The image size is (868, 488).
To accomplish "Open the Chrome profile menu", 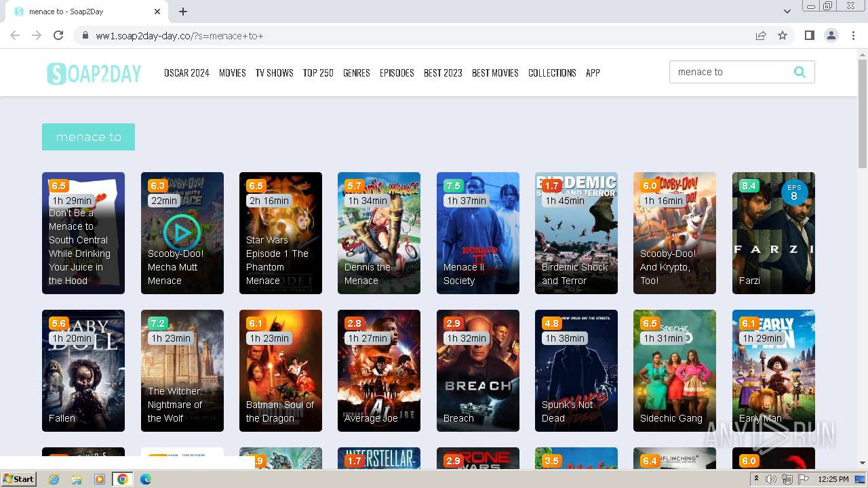I will click(x=831, y=35).
